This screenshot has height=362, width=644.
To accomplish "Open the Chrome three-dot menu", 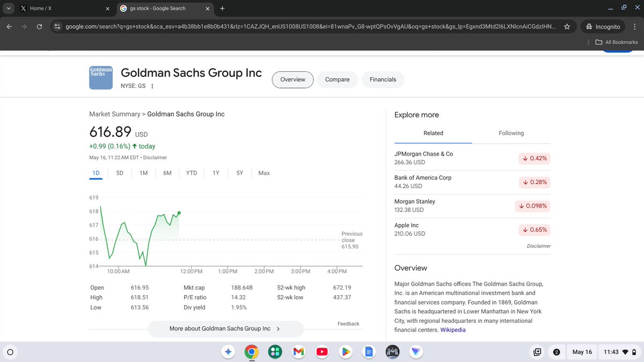I will click(634, 26).
